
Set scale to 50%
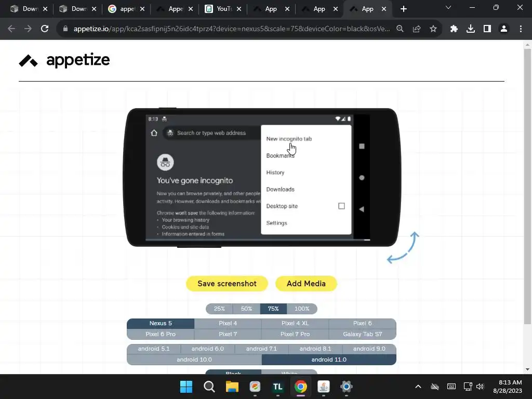(x=246, y=309)
